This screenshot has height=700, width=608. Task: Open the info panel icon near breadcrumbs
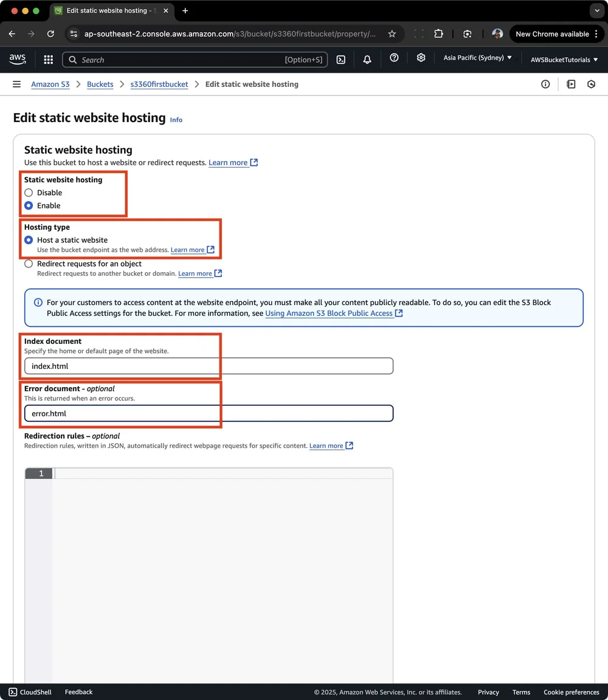[x=545, y=84]
